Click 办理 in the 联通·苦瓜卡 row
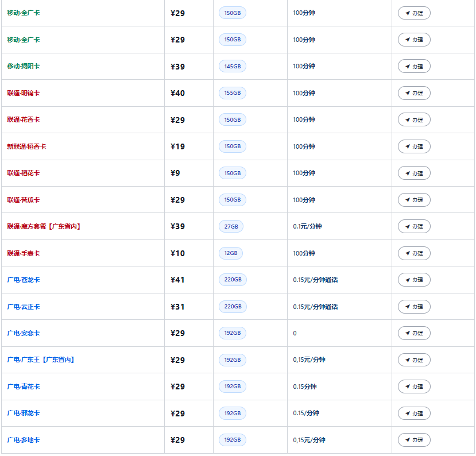 tap(414, 200)
